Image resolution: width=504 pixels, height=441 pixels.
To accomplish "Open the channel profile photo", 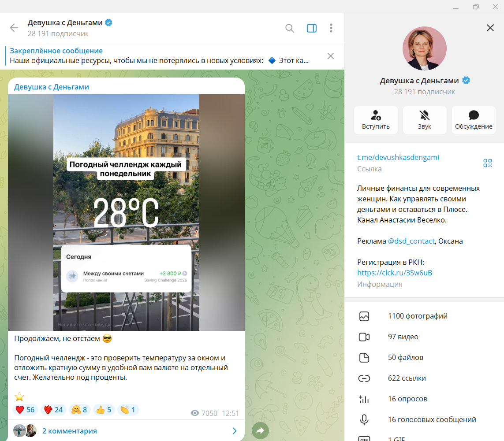I will (x=424, y=48).
